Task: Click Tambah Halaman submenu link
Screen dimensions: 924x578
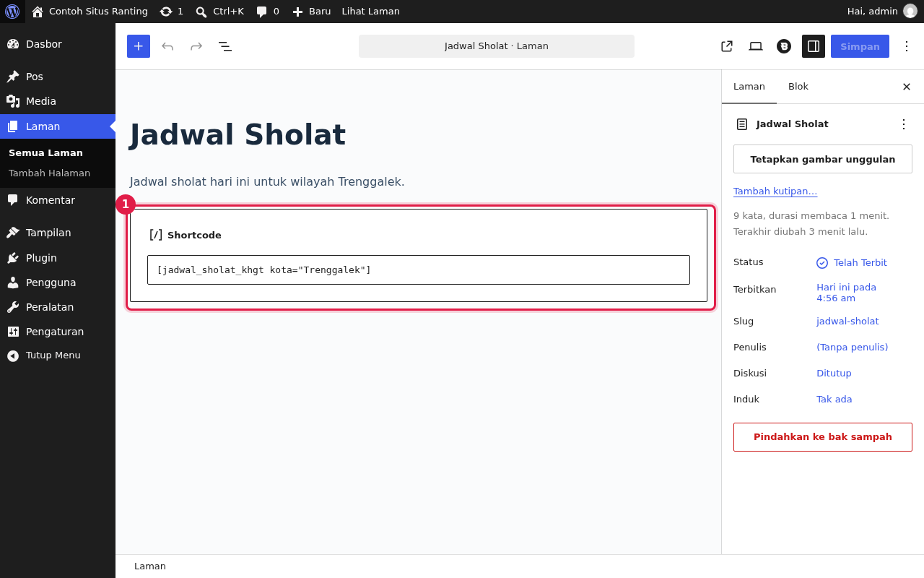Action: [x=49, y=173]
